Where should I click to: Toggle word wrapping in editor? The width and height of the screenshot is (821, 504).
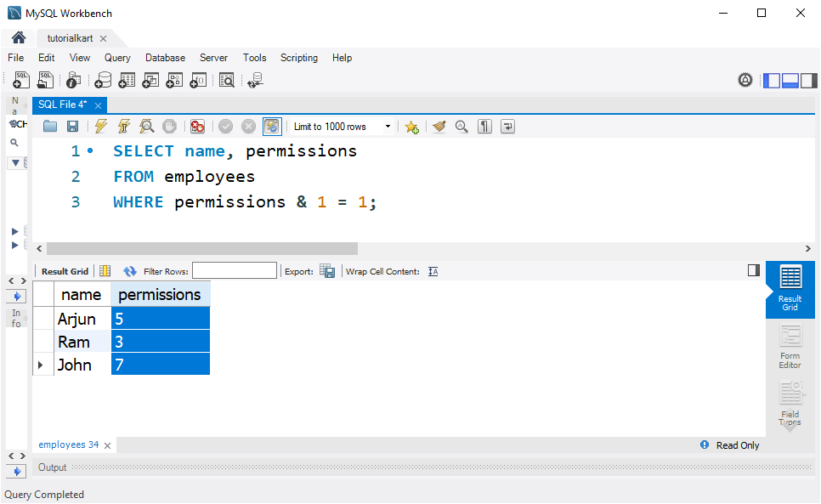508,126
